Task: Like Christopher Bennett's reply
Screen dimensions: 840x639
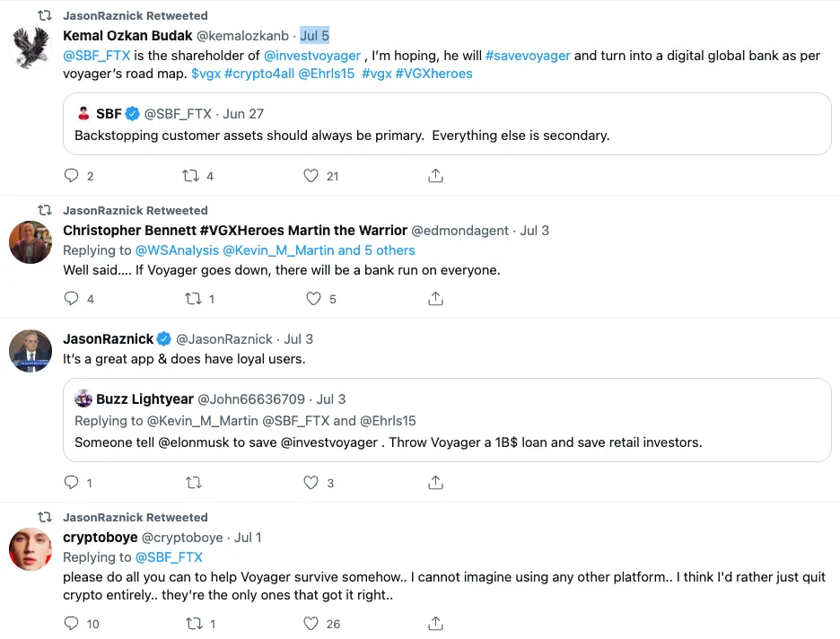Action: (x=310, y=299)
